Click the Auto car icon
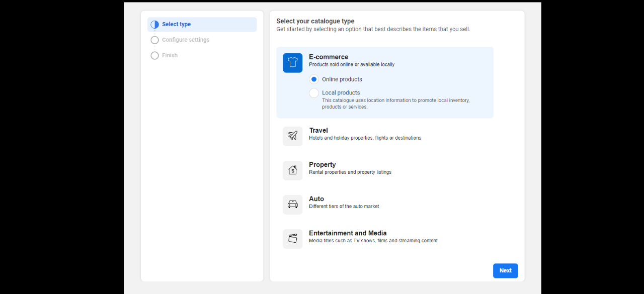This screenshot has height=294, width=644. pos(292,205)
